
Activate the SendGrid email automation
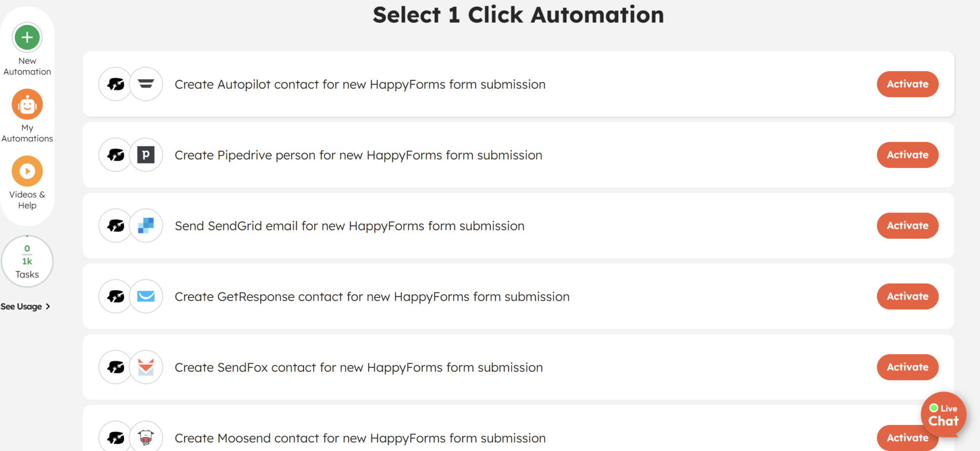(907, 225)
